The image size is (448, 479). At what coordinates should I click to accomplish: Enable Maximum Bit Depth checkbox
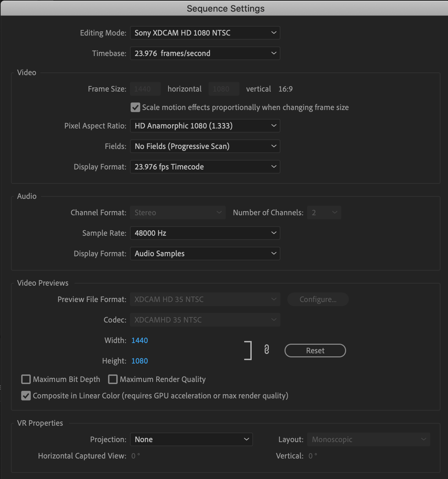pyautogui.click(x=26, y=380)
